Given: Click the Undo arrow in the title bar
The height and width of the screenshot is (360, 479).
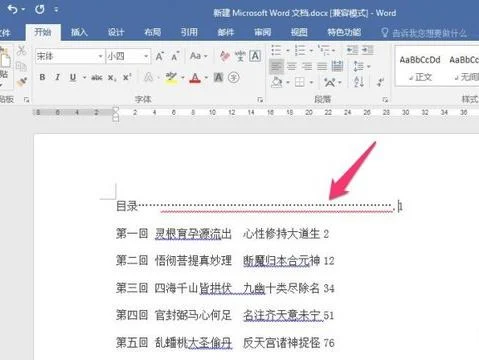Looking at the screenshot, I should click(12, 9).
